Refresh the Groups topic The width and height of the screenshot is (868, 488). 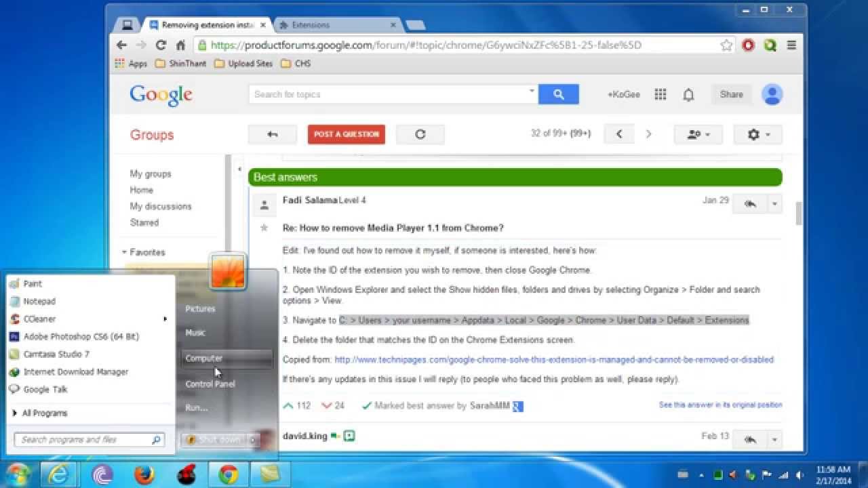[x=420, y=134]
